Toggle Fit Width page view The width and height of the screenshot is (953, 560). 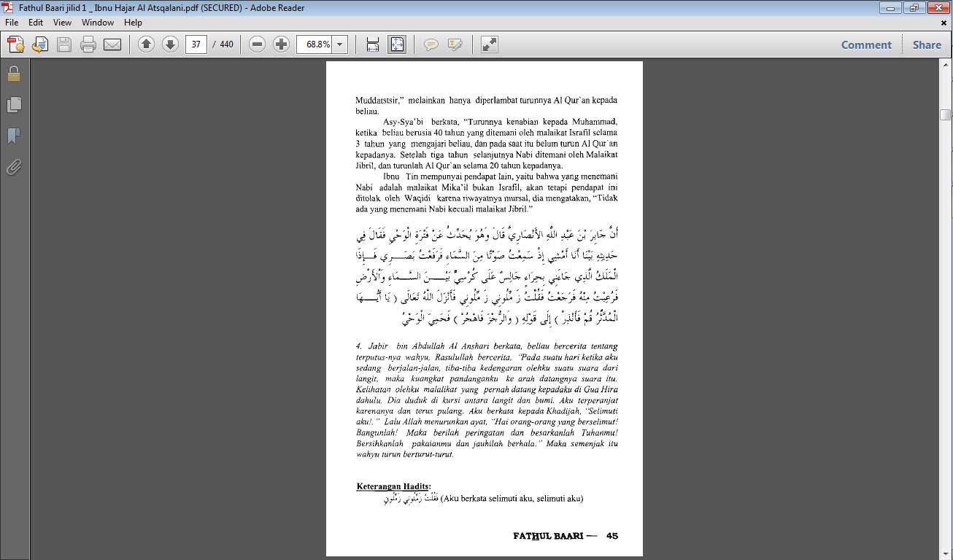(x=372, y=44)
